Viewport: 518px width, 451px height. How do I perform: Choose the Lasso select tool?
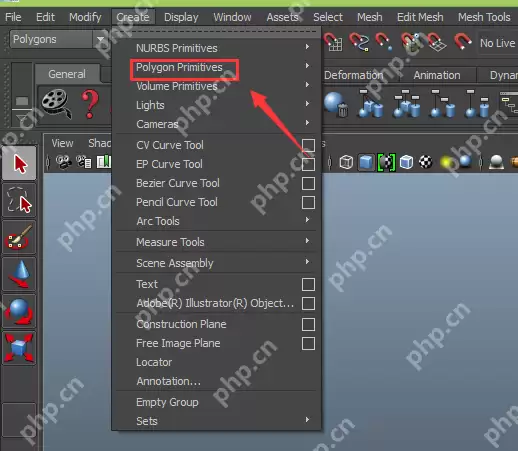(x=19, y=200)
